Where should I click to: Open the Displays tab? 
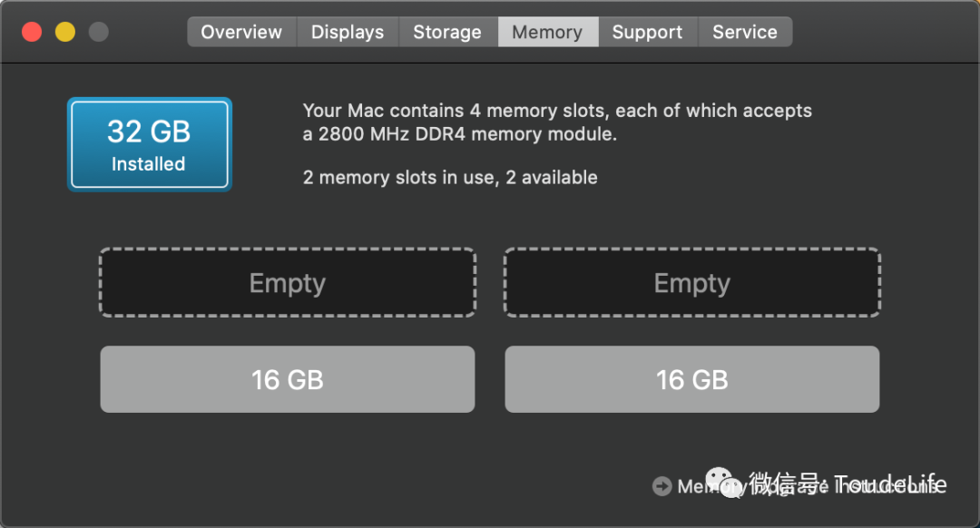[347, 32]
